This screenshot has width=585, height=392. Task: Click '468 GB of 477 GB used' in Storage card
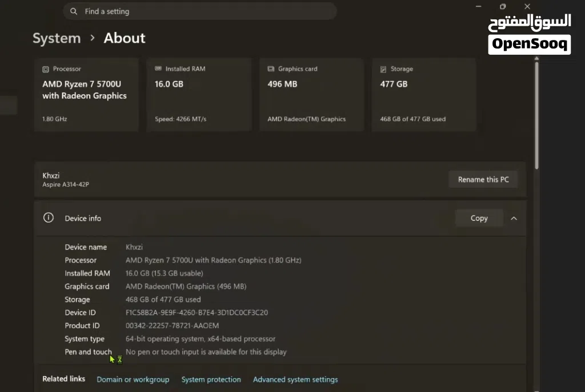click(x=412, y=119)
